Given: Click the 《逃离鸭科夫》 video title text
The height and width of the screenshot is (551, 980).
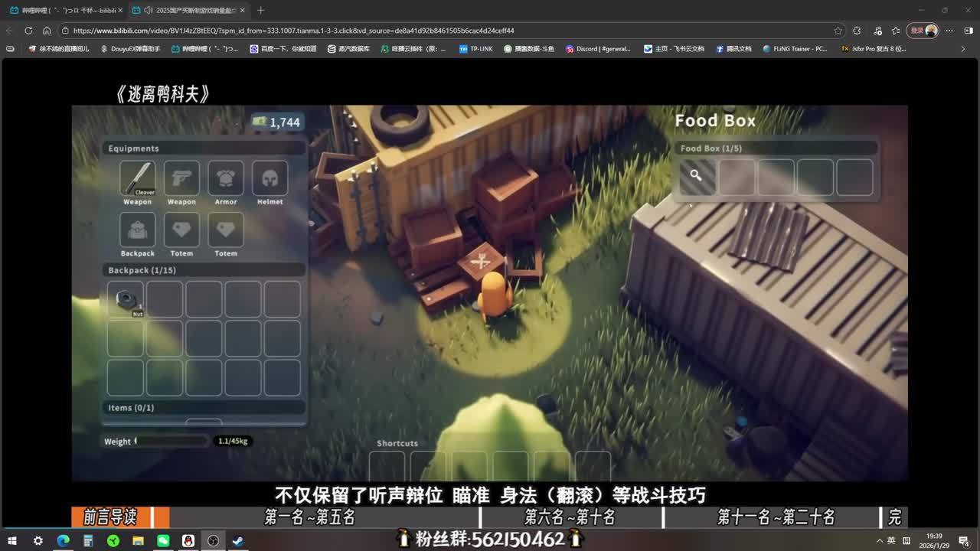Looking at the screenshot, I should (162, 93).
